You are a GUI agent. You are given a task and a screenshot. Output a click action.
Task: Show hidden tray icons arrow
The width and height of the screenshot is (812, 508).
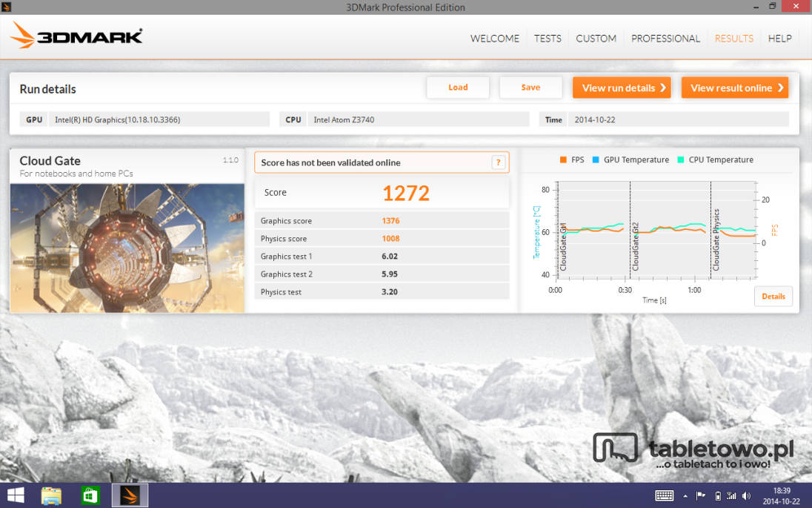pyautogui.click(x=685, y=497)
